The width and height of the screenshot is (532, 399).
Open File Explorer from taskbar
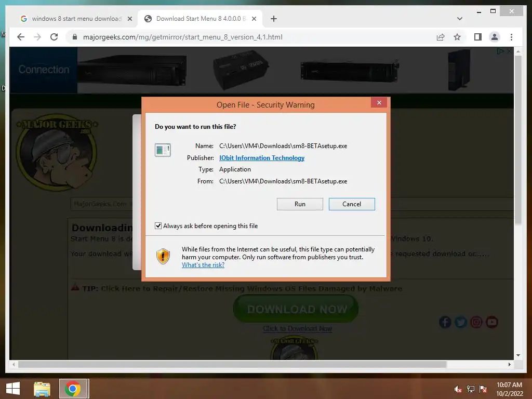pos(42,389)
